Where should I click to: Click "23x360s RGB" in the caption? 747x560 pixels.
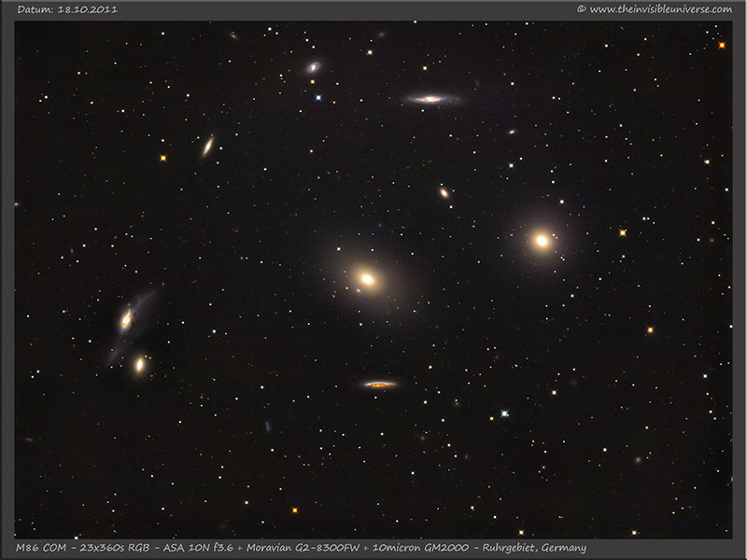click(112, 548)
